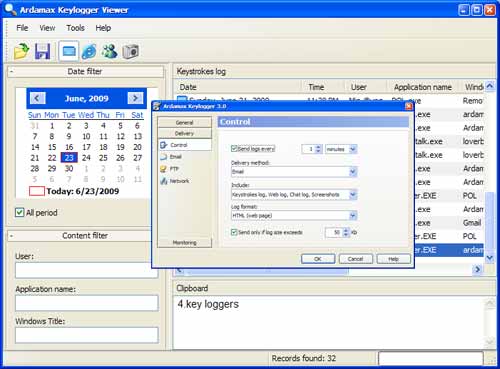Click the Open log folder toolbar icon

(22, 51)
